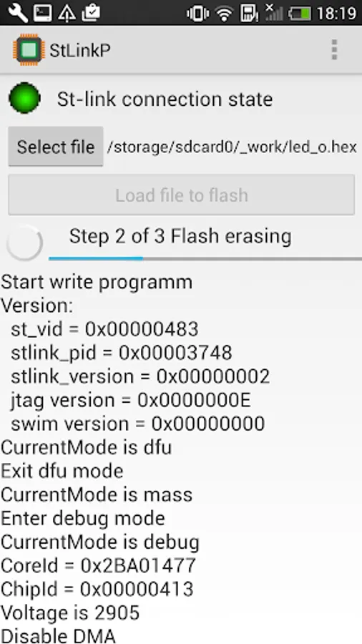This screenshot has width=362, height=644.
Task: Tap the wrench icon in status bar
Action: (19, 13)
